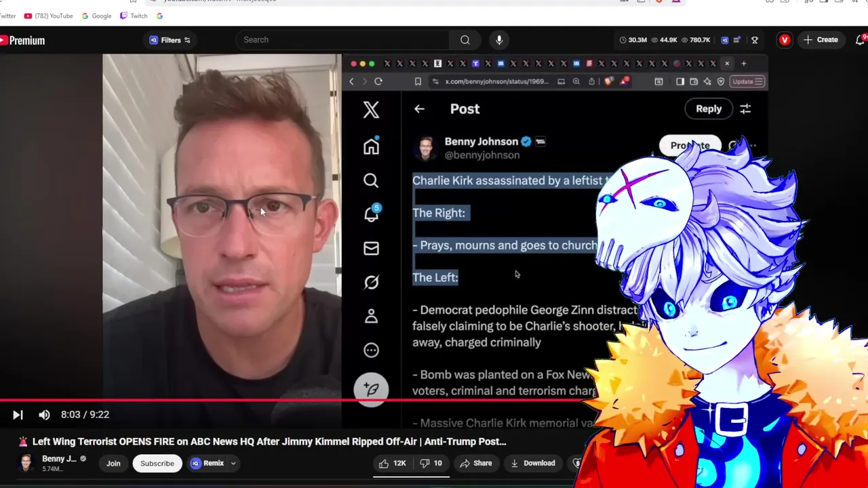Subscribe to the channel
This screenshot has width=868, height=488.
click(x=157, y=464)
